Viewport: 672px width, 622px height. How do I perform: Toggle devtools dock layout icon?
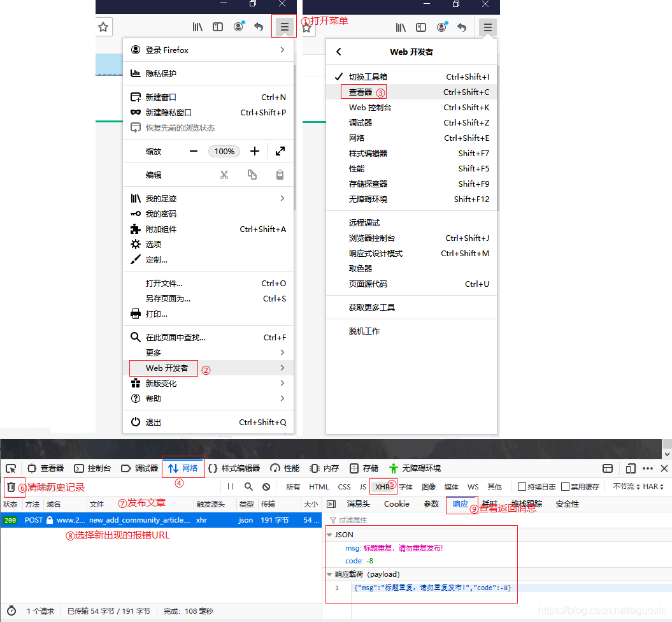pyautogui.click(x=608, y=468)
